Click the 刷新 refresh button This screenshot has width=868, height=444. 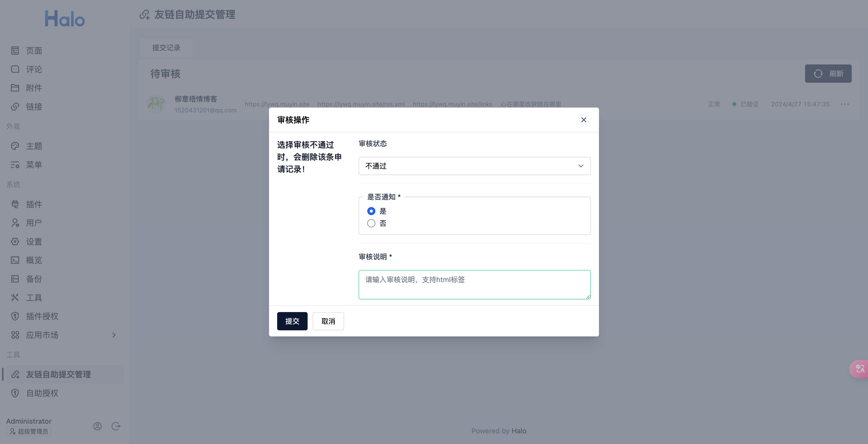pyautogui.click(x=828, y=73)
